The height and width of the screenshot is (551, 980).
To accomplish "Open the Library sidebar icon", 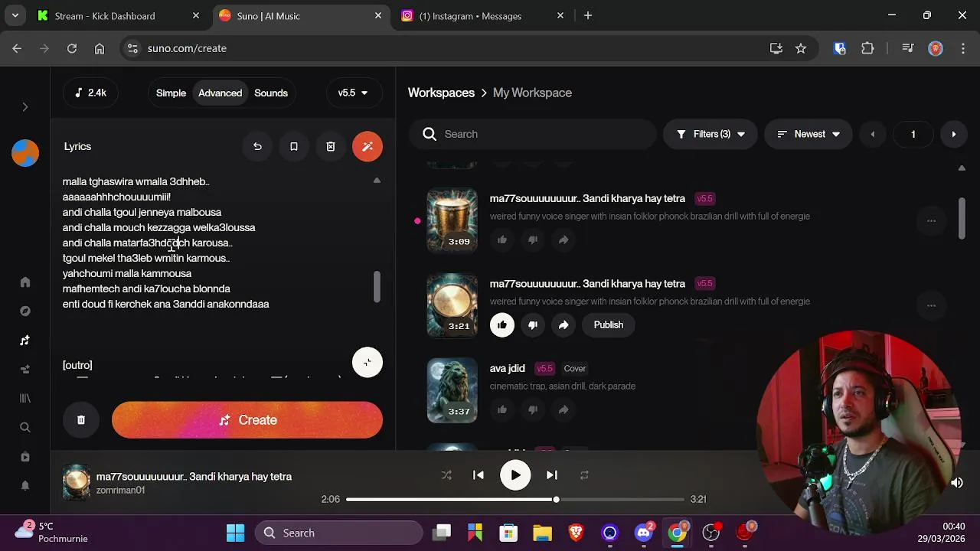I will pyautogui.click(x=25, y=399).
